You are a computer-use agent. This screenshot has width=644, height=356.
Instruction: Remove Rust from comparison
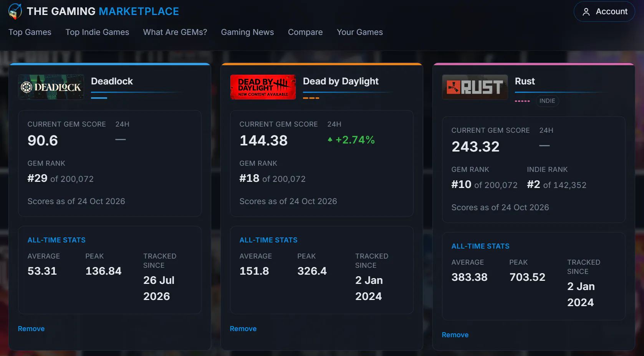click(455, 335)
